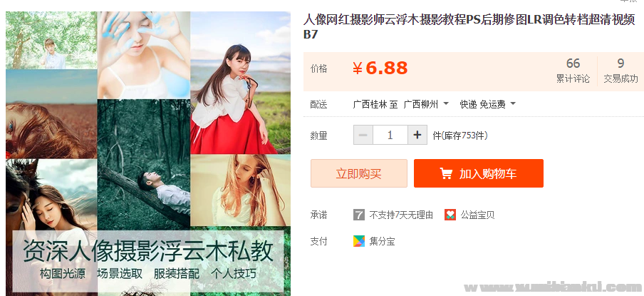Expand the 广西柳州 destination dropdown
This screenshot has width=644, height=296.
tap(426, 104)
